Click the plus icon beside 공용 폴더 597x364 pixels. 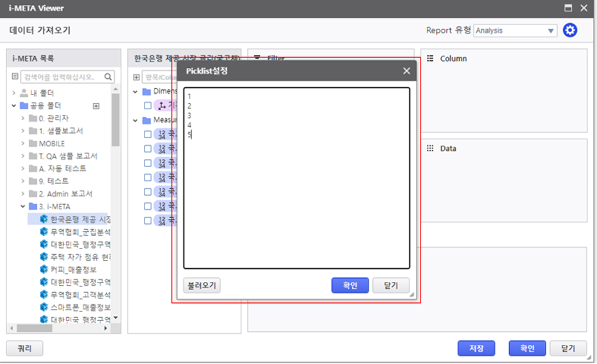point(96,106)
